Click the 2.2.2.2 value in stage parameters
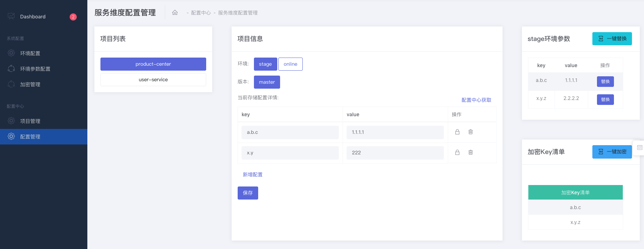Viewport: 644px width, 249px height. point(571,98)
